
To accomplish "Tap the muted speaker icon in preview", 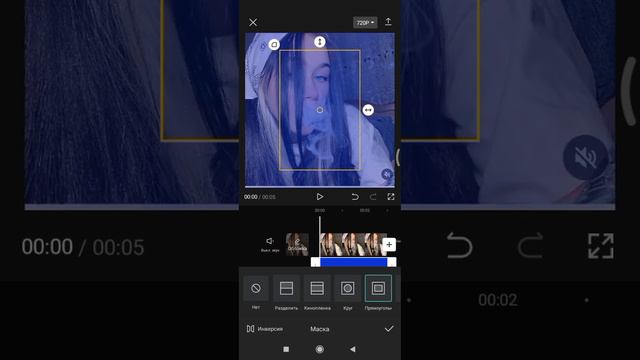I will (x=387, y=174).
